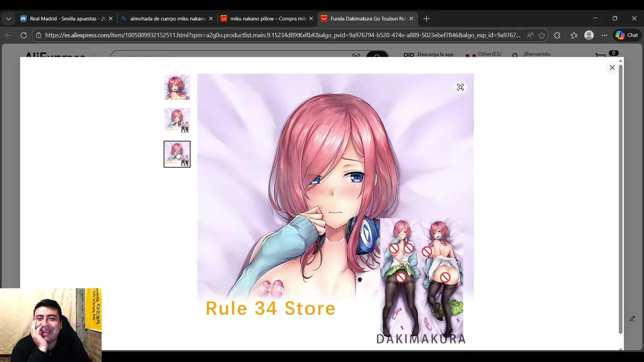Open the shopping cart icon

[x=601, y=54]
